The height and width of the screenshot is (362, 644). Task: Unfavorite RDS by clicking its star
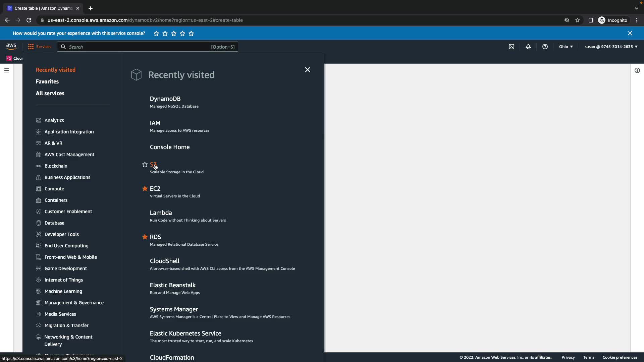coord(145,237)
